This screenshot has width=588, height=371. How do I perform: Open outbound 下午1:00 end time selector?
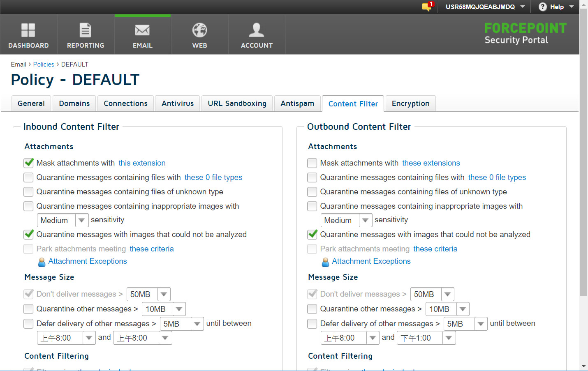click(x=449, y=338)
